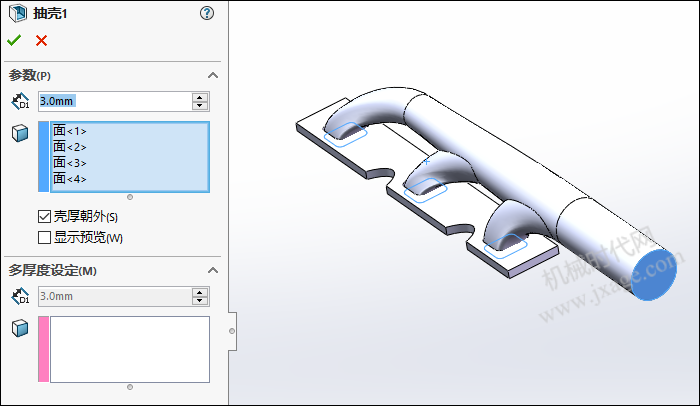Image resolution: width=700 pixels, height=406 pixels.
Task: Open help for the 抽壳1 feature
Action: click(x=207, y=13)
